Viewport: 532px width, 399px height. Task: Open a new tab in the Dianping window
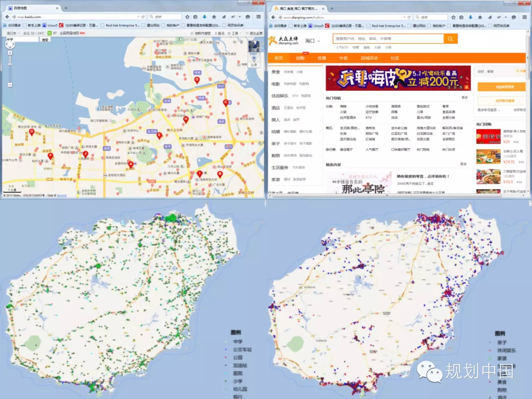332,9
